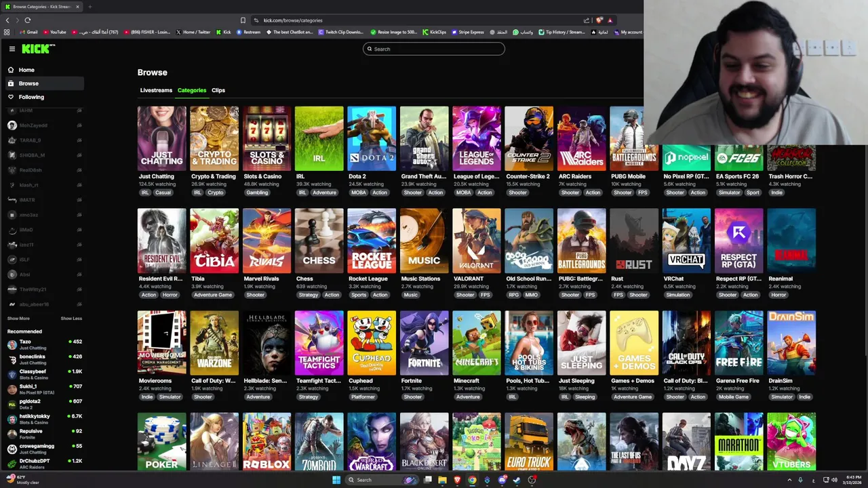Go back with the browser back arrow
The image size is (868, 488).
coord(7,20)
